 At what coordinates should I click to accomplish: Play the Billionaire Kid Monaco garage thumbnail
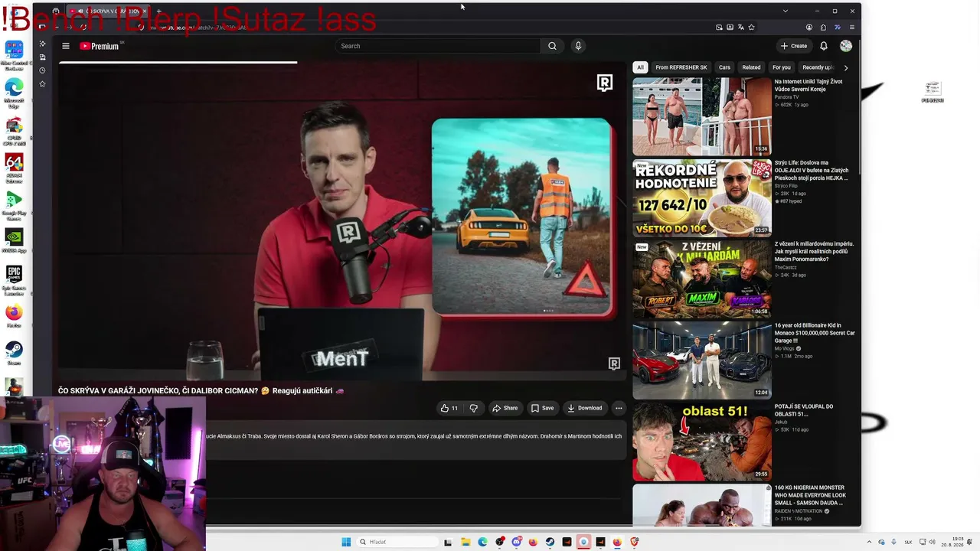pos(702,360)
